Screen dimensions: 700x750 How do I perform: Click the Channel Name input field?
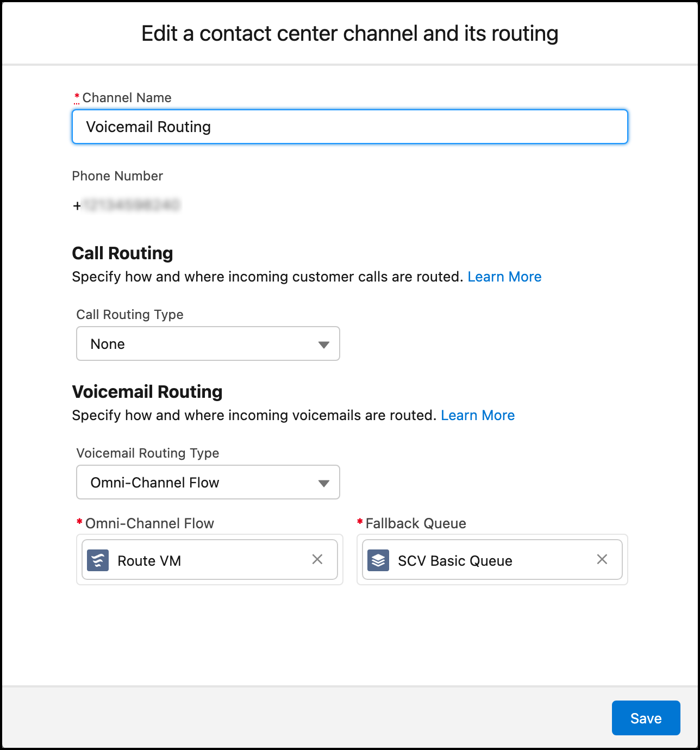[350, 127]
